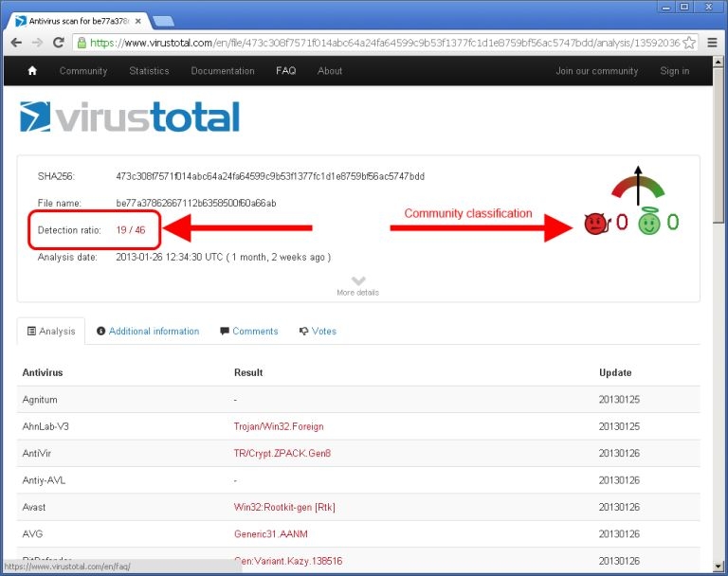The height and width of the screenshot is (576, 728).
Task: Bookmark page with the star icon
Action: point(689,43)
